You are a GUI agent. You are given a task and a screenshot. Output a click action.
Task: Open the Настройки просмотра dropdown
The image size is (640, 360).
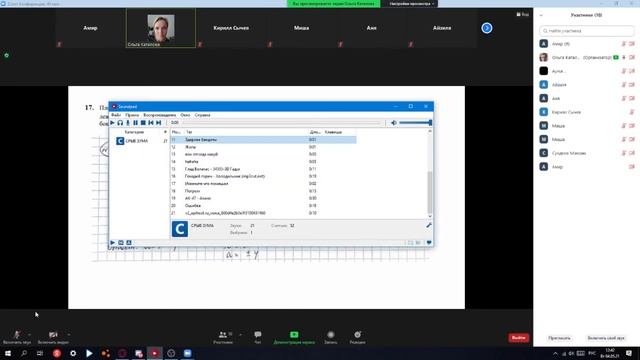(411, 4)
